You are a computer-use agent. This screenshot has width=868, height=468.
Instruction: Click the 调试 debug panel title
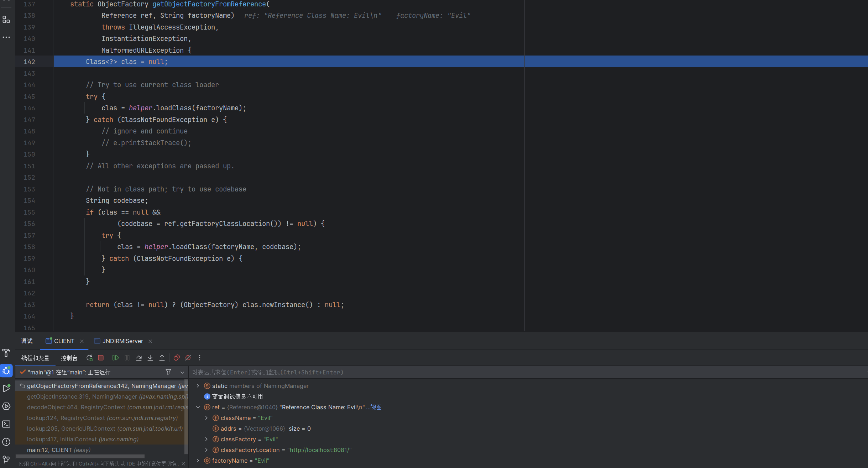click(x=27, y=341)
